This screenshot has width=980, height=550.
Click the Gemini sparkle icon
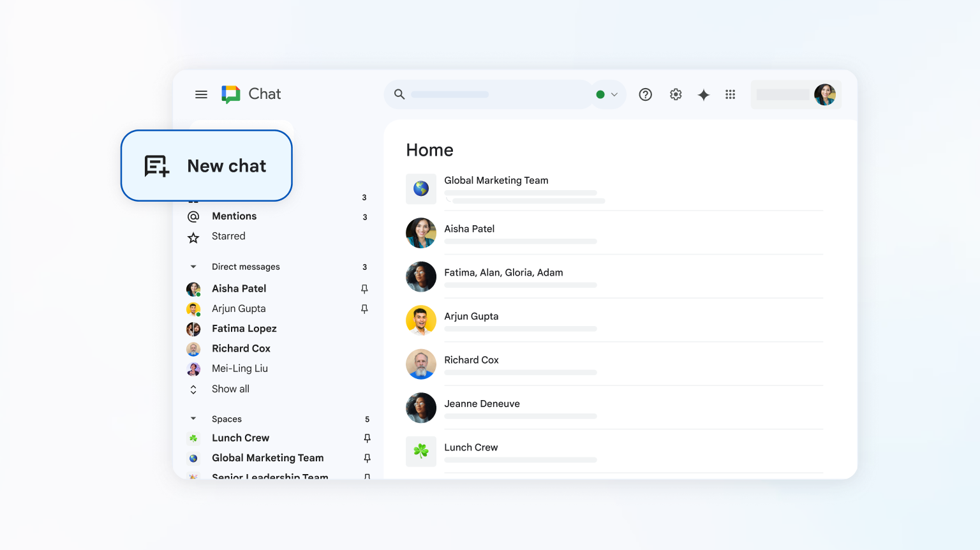pos(703,94)
